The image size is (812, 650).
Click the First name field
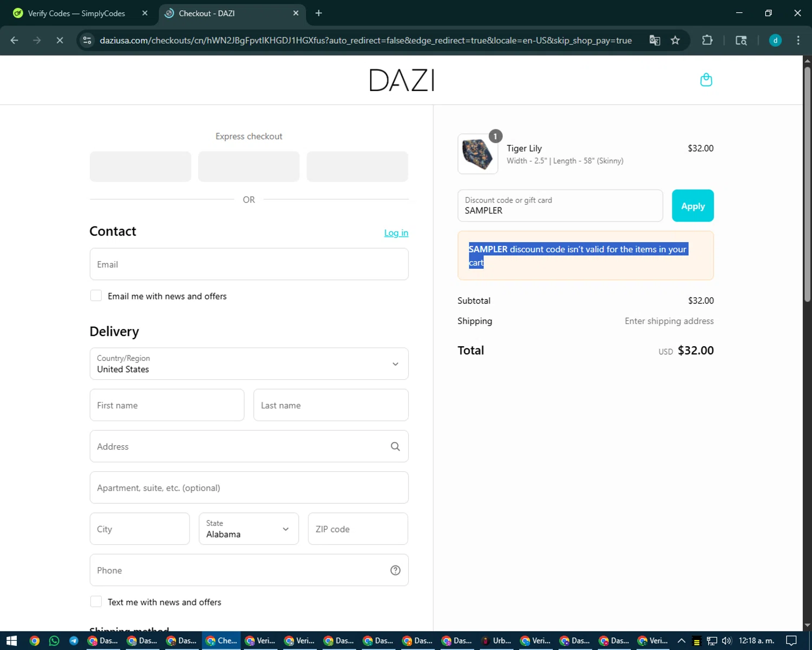pos(167,405)
